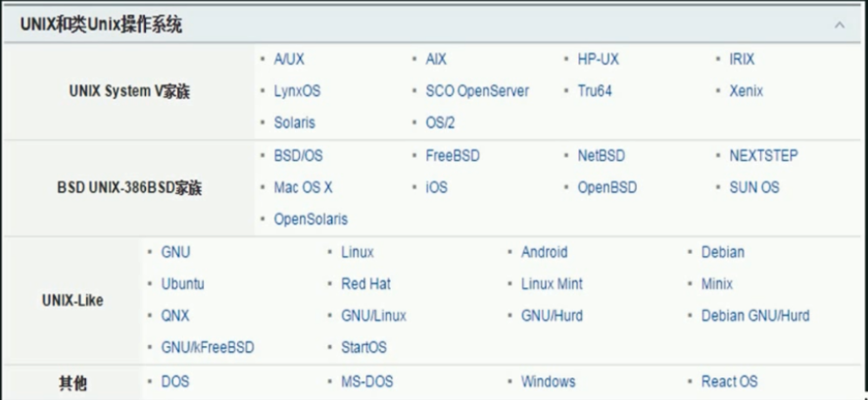The height and width of the screenshot is (400, 868).
Task: Open the OS/2 link
Action: point(440,123)
